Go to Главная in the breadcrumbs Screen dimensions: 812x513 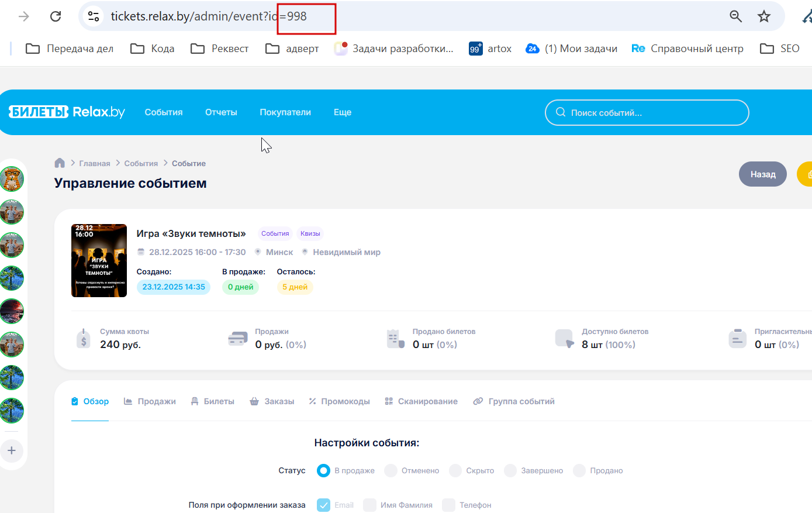(x=95, y=163)
